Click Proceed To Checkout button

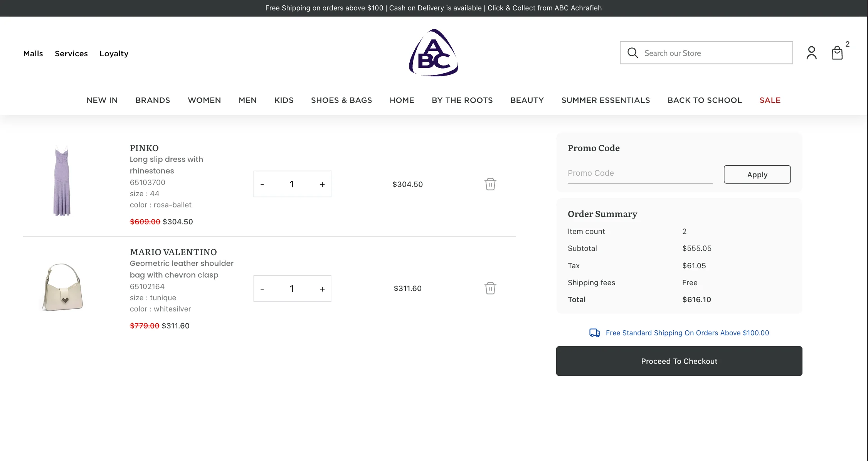click(x=679, y=361)
